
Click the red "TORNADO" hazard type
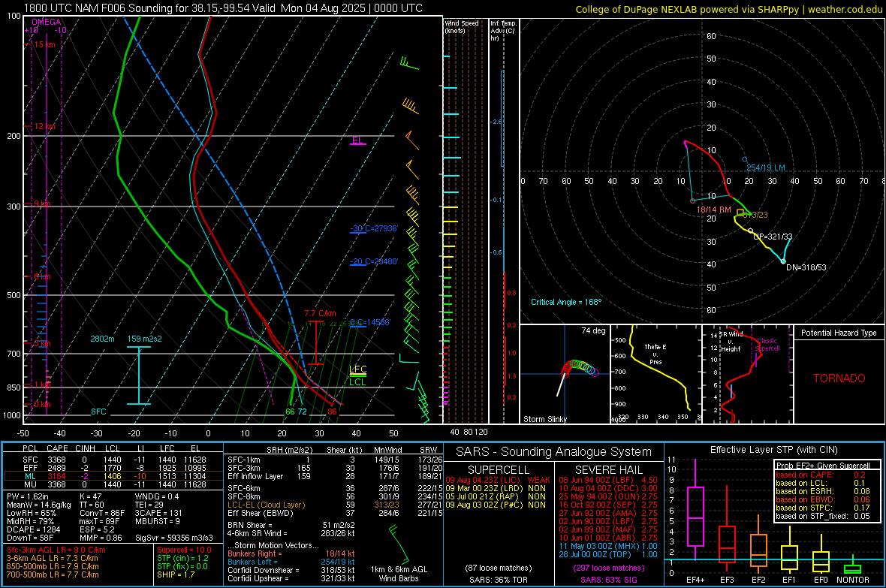point(839,378)
